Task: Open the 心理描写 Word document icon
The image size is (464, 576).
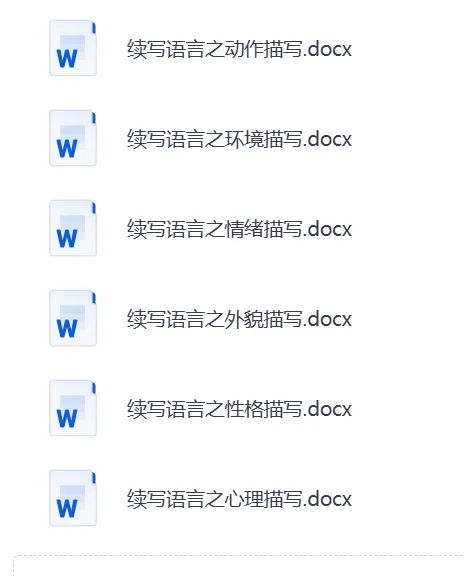Action: tap(73, 498)
